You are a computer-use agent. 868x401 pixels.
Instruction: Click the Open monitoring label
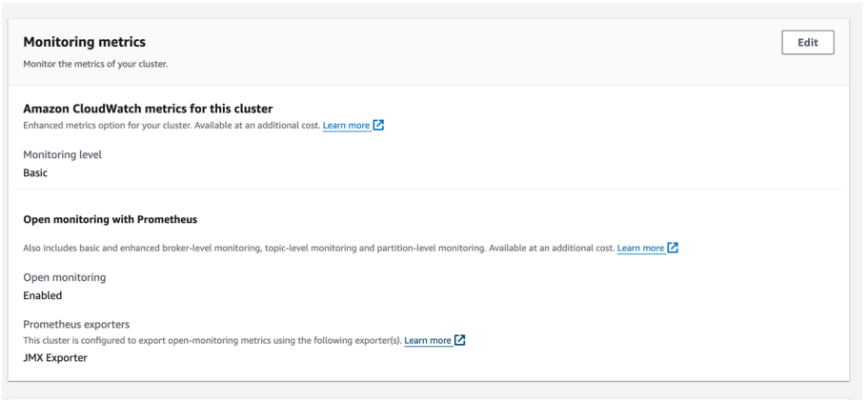[x=64, y=277]
